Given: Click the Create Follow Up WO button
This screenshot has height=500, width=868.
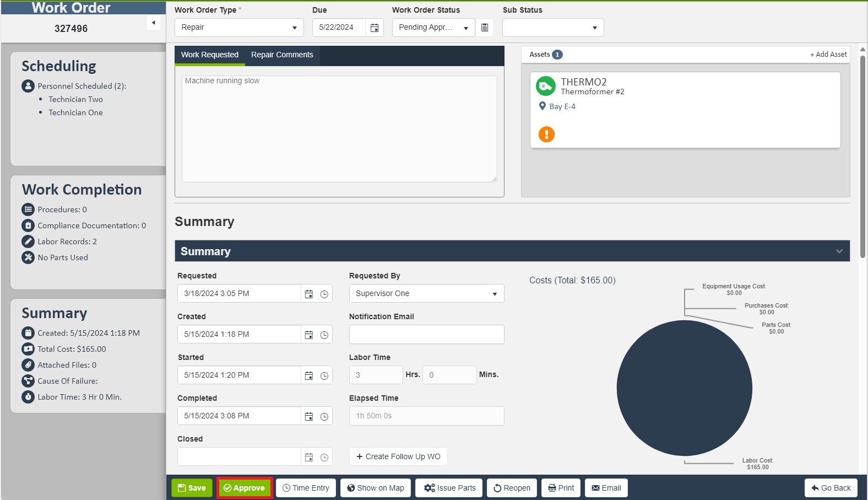Looking at the screenshot, I should (398, 456).
